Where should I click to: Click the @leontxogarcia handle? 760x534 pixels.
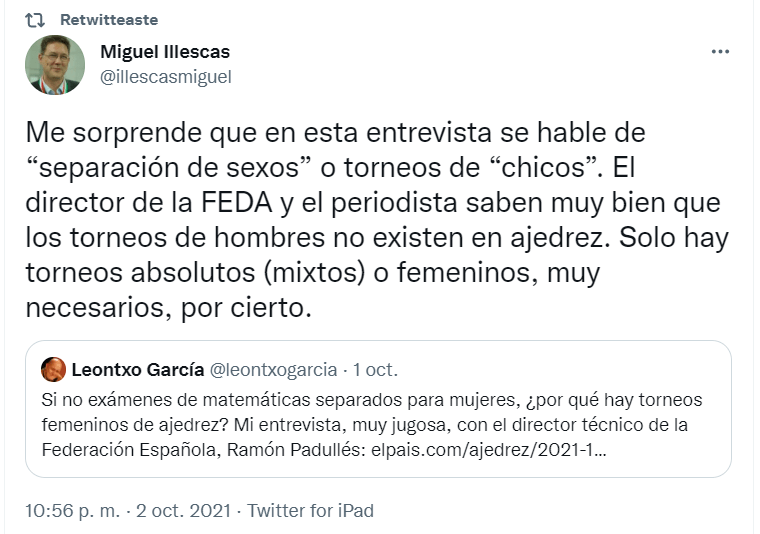point(273,370)
